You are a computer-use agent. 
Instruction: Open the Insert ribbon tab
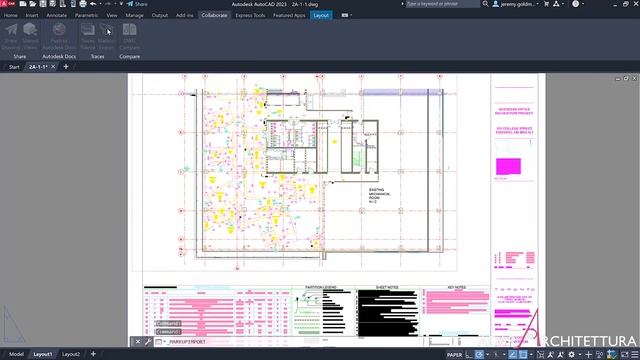[32, 15]
